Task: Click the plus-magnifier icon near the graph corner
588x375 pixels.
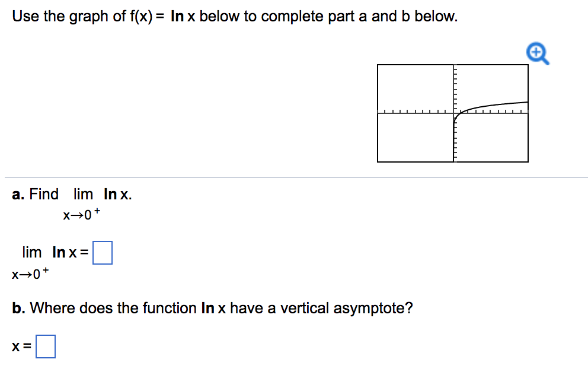Action: [x=536, y=53]
